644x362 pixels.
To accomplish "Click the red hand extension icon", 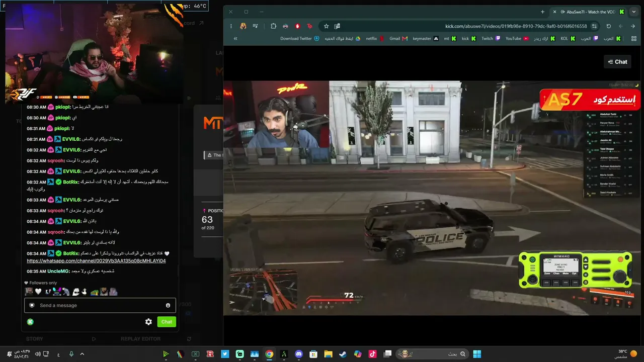I will 297,26.
